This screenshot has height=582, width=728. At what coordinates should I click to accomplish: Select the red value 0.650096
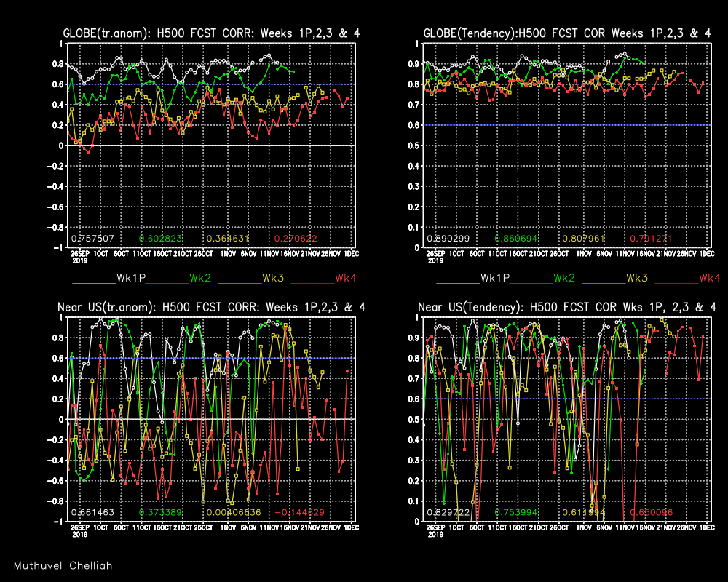tap(651, 512)
